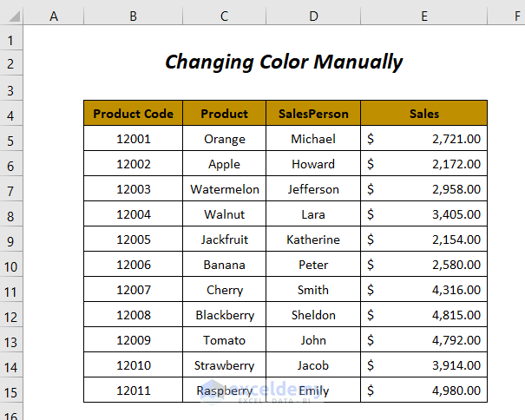Click salesperson cell 'Jacob'
525x420 pixels.
tap(313, 364)
